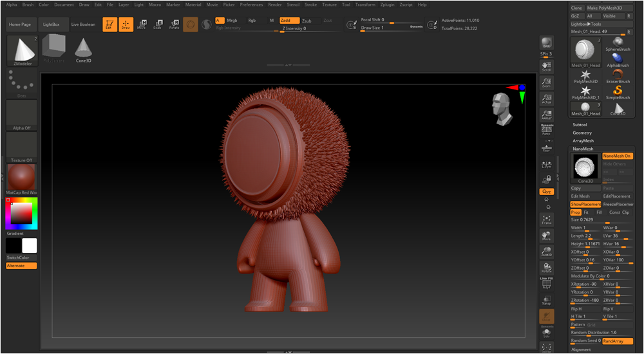Click the Persp perspective view icon
This screenshot has width=644, height=354.
(x=546, y=130)
